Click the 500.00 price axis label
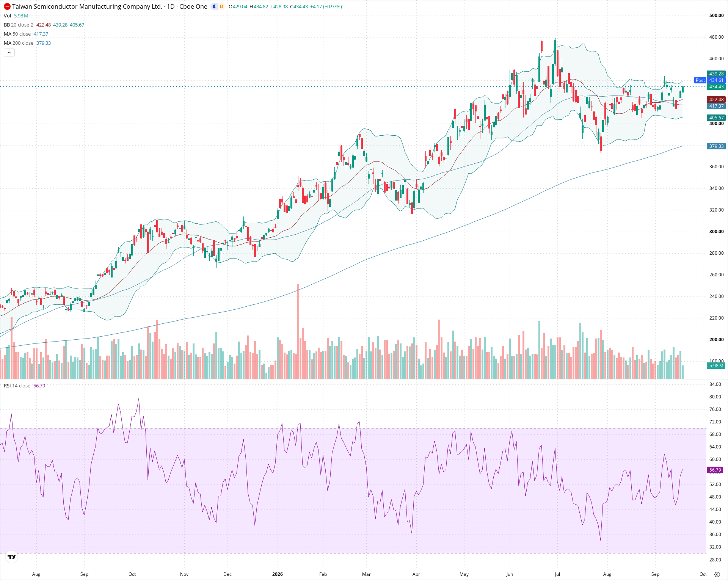The width and height of the screenshot is (728, 580). pyautogui.click(x=716, y=16)
